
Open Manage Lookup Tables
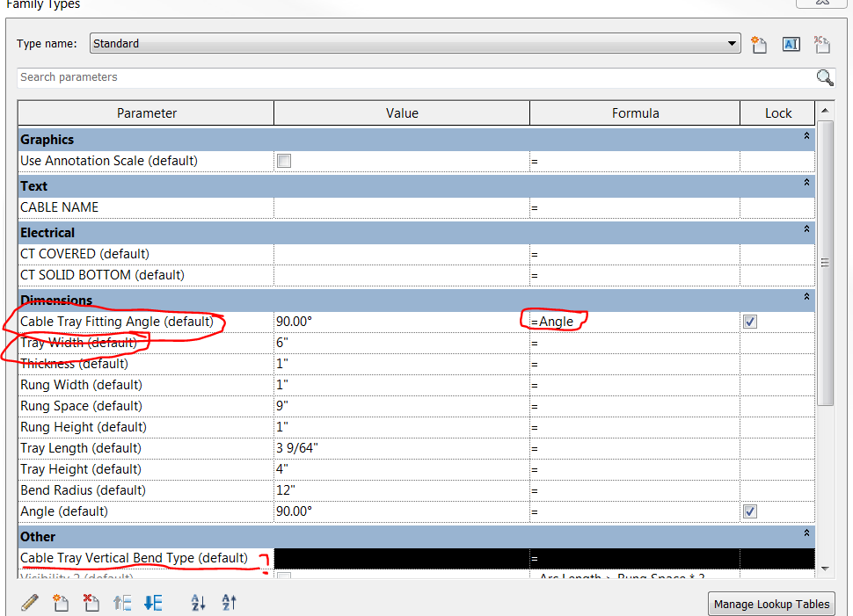771,604
